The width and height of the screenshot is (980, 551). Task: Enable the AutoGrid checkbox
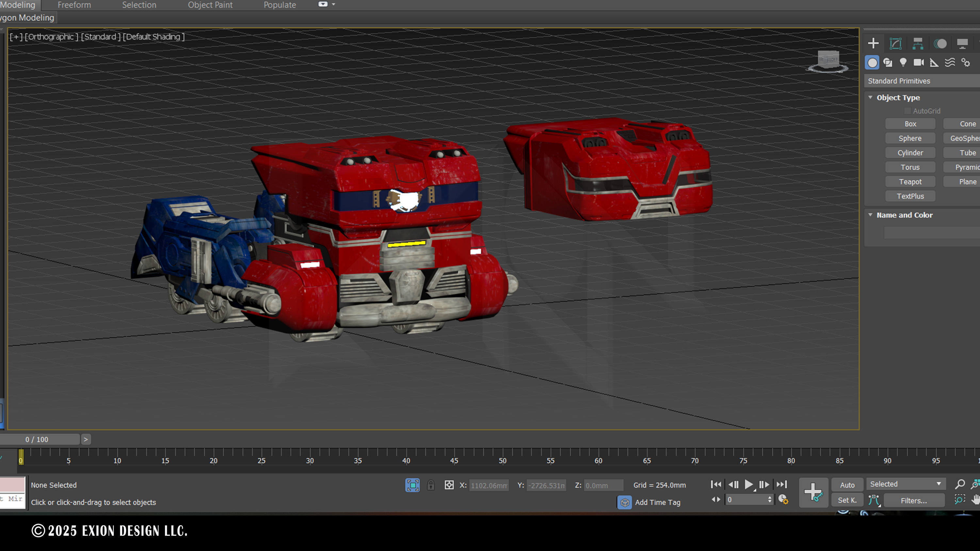pos(908,111)
